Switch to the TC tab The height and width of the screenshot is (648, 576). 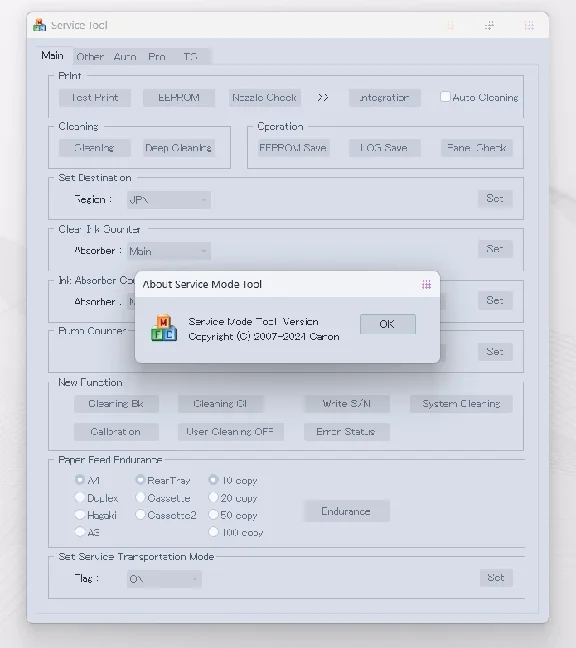point(190,57)
